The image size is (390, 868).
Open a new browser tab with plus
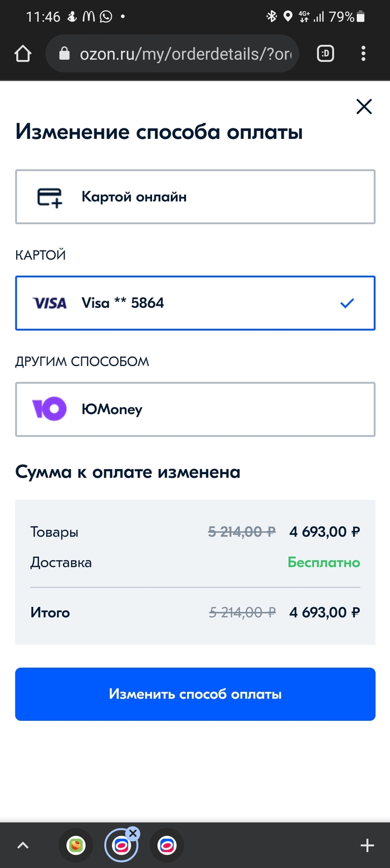[367, 845]
